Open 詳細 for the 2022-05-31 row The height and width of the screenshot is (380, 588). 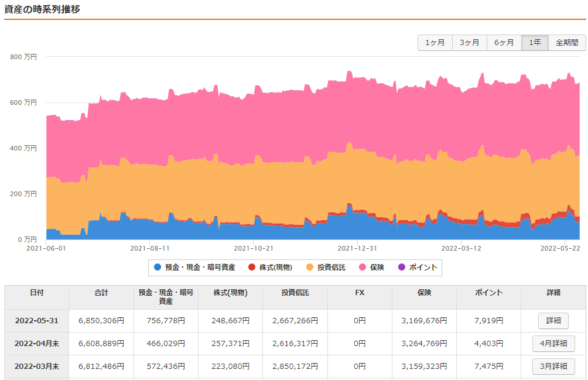point(553,320)
